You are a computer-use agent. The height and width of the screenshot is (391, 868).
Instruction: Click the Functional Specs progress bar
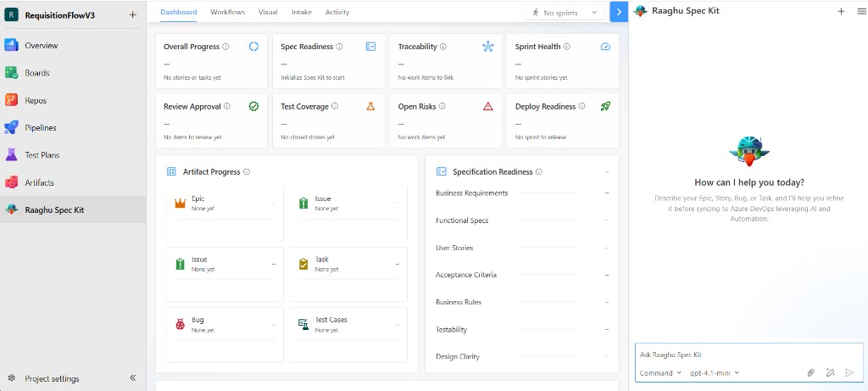click(x=549, y=221)
